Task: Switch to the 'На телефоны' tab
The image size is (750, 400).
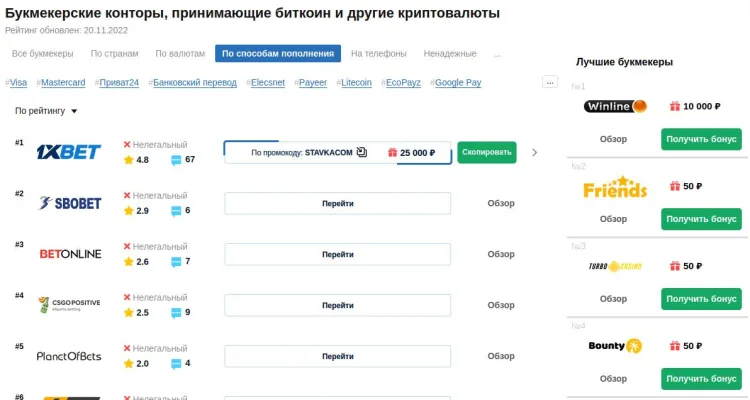Action: [379, 54]
